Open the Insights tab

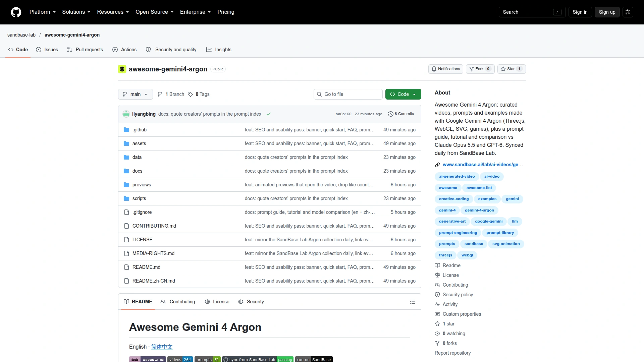[219, 50]
